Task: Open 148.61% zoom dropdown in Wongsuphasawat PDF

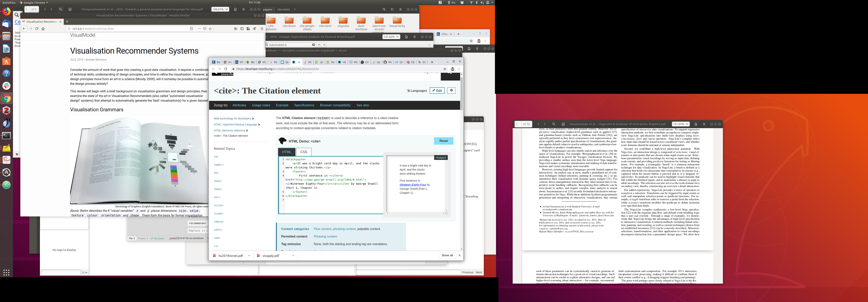Action: (220, 9)
